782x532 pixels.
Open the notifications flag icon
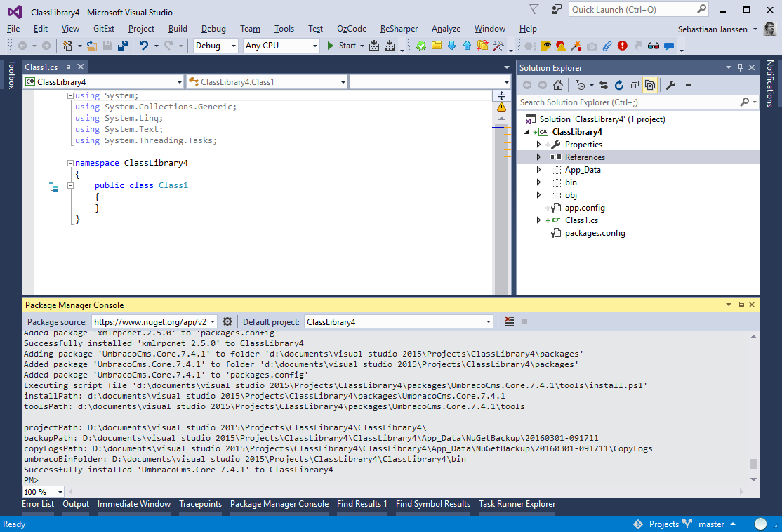tap(534, 9)
